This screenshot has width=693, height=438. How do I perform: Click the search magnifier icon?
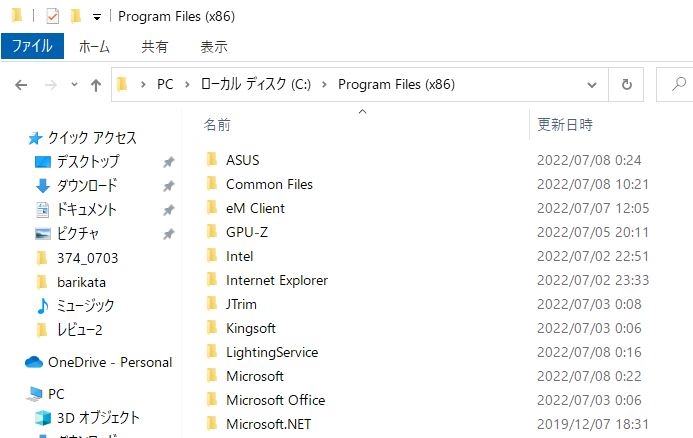[x=677, y=85]
